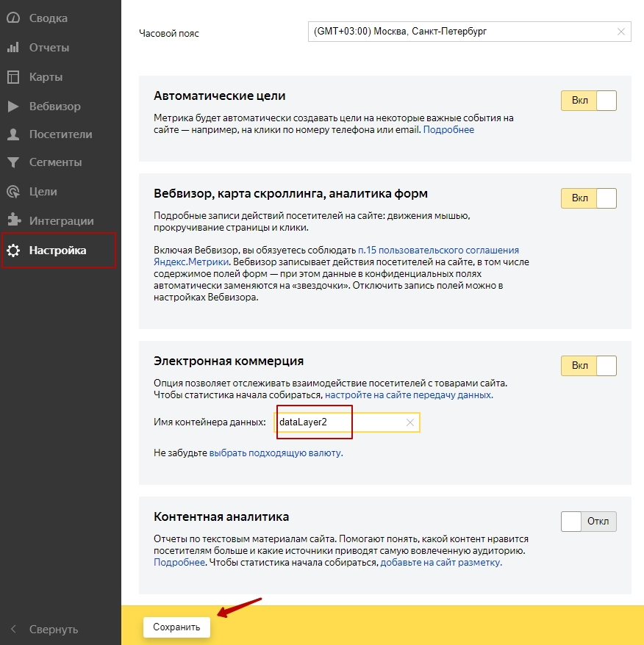Disable the Автоматические цели toggle
644x645 pixels.
588,101
